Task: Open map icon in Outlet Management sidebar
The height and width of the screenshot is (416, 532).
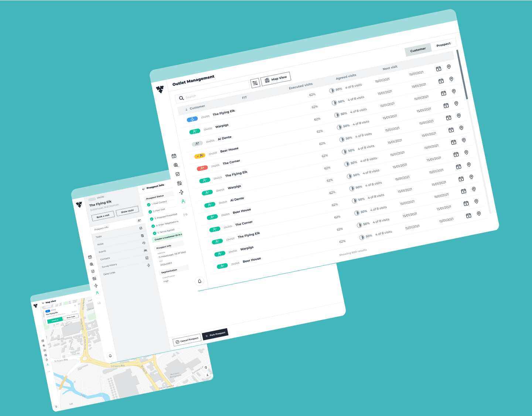Action: [x=179, y=183]
